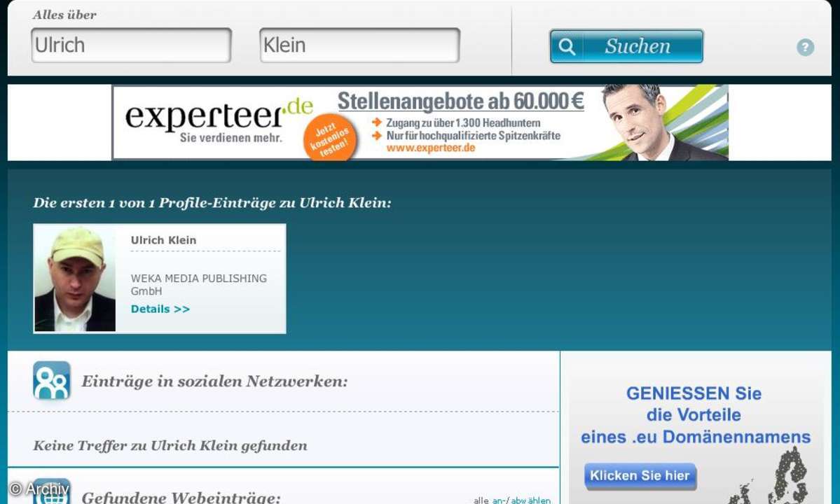This screenshot has height=504, width=840.
Task: Click the last name field containing Klein
Action: coord(360,45)
